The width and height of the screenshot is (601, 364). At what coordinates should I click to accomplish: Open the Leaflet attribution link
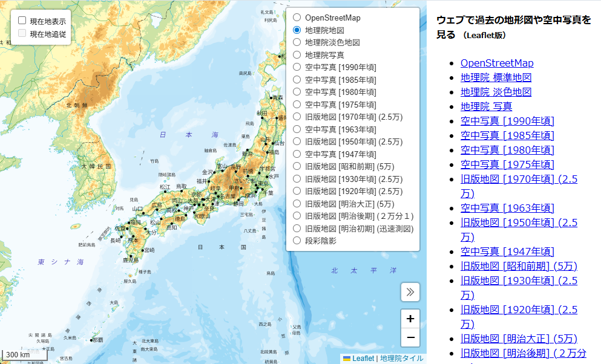[x=363, y=359]
